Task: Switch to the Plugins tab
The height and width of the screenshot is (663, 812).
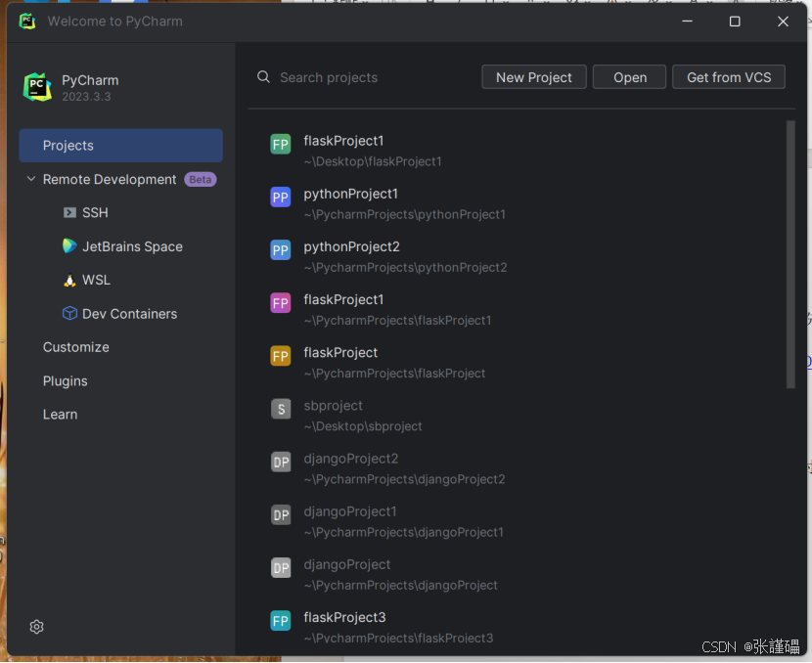Action: pyautogui.click(x=66, y=381)
